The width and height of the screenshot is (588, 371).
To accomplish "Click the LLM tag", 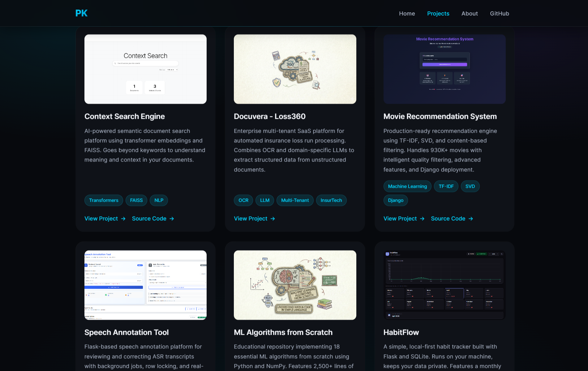I will [x=265, y=200].
